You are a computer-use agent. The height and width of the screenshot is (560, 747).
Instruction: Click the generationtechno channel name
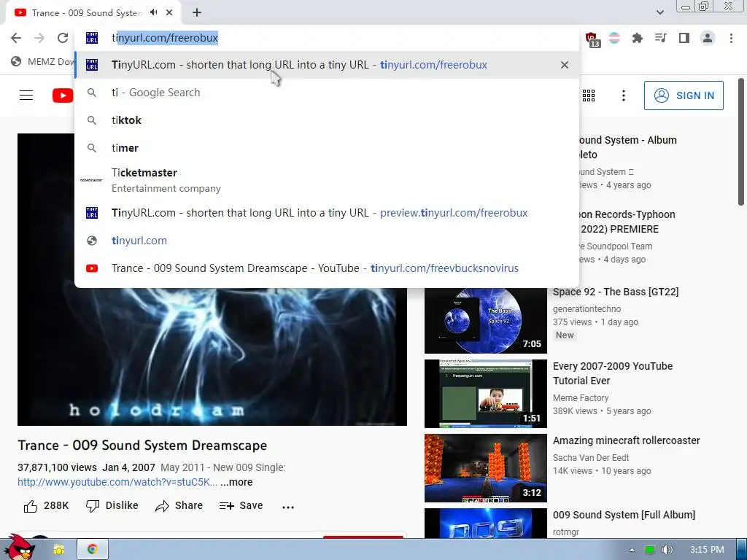tap(587, 308)
